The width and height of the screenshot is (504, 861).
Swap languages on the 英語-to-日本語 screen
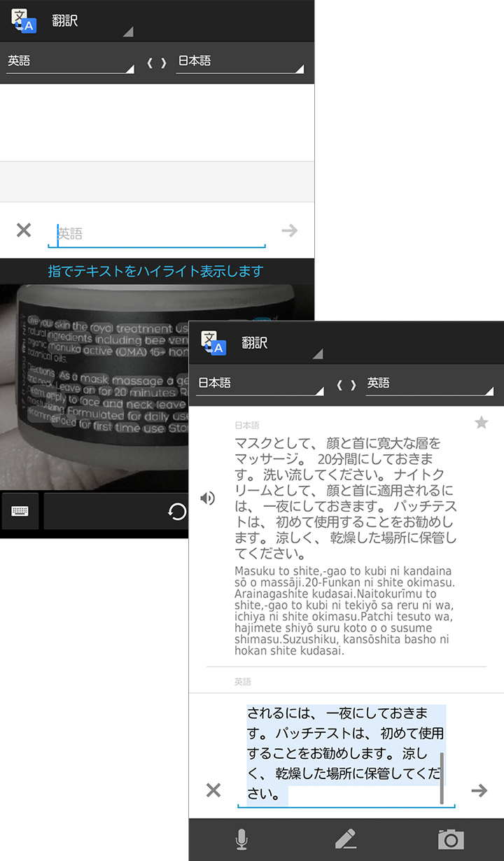coord(156,62)
